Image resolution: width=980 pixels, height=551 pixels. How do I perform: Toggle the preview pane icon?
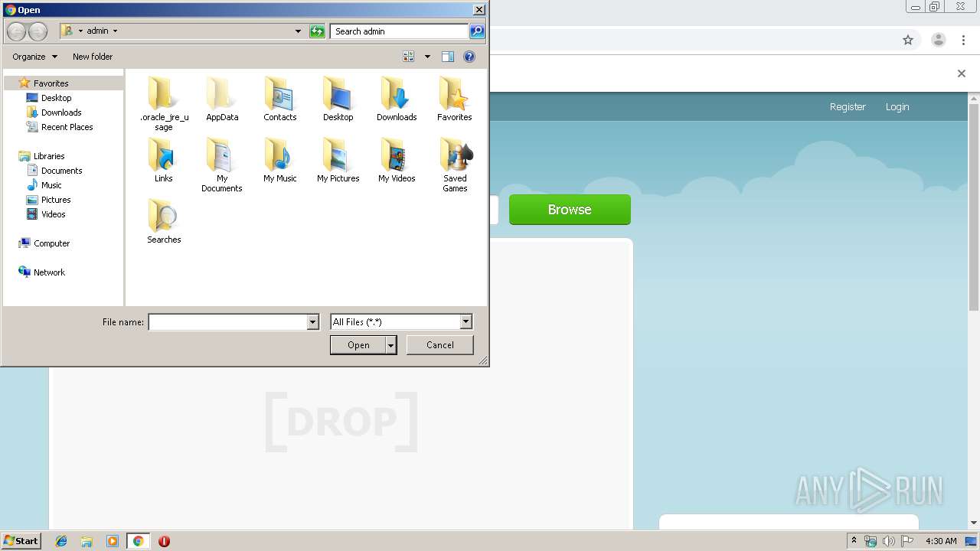click(448, 57)
